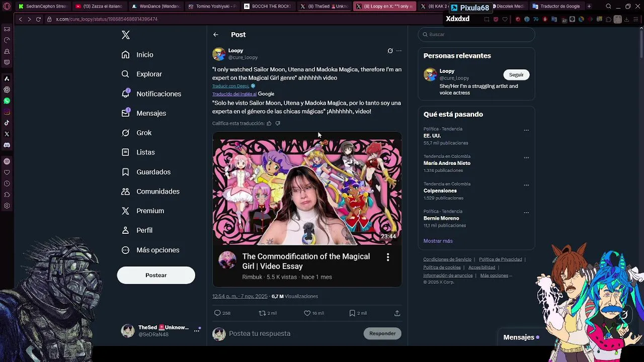Open the Colpensiones trend
Image resolution: width=644 pixels, height=362 pixels.
440,191
